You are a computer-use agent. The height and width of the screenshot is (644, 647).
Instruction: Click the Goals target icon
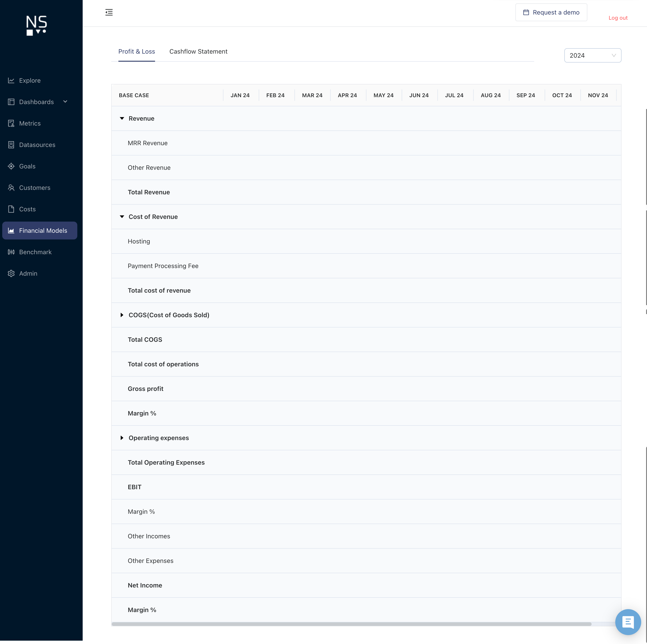[11, 166]
